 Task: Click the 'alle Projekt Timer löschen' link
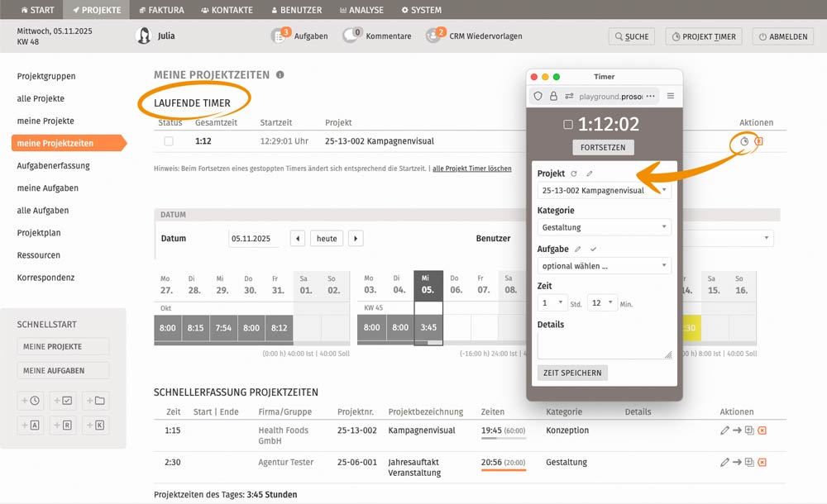[471, 169]
